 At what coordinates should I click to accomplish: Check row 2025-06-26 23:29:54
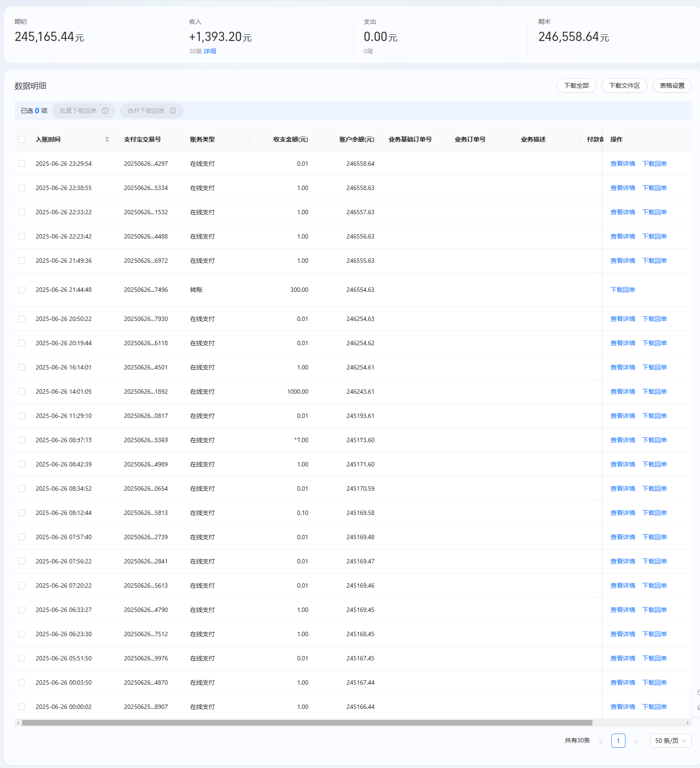point(22,164)
